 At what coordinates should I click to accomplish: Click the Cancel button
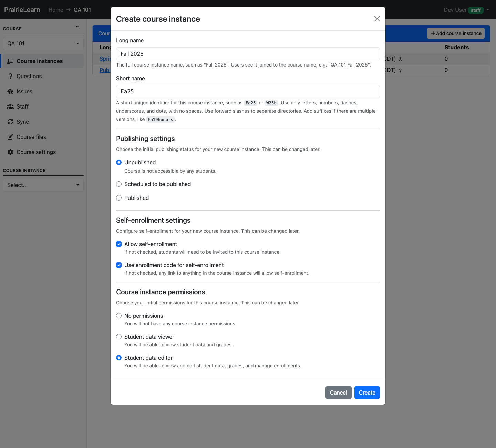click(339, 393)
